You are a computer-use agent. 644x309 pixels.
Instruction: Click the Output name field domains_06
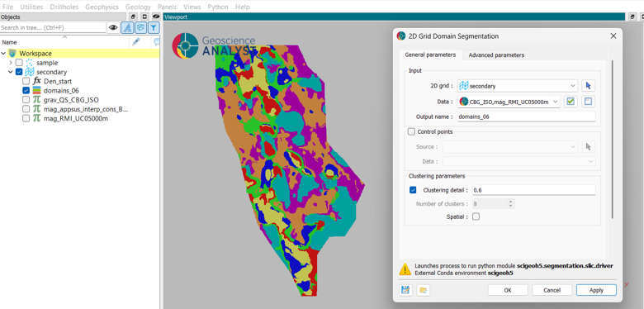[x=527, y=116]
